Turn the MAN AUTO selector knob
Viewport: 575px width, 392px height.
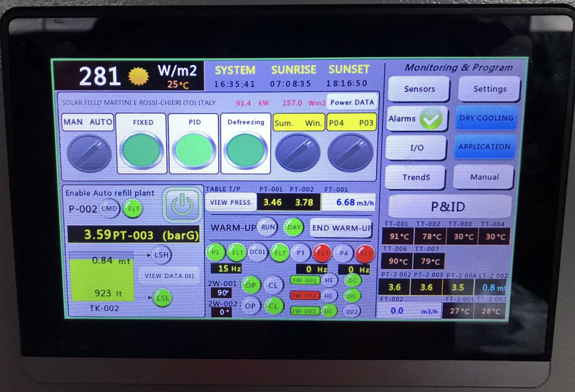coord(89,153)
